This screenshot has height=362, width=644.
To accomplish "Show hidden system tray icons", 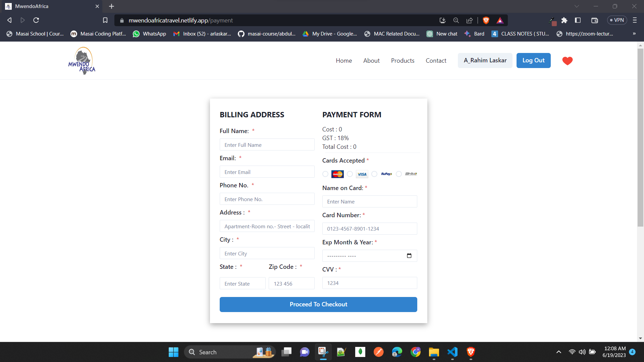I will 558,352.
